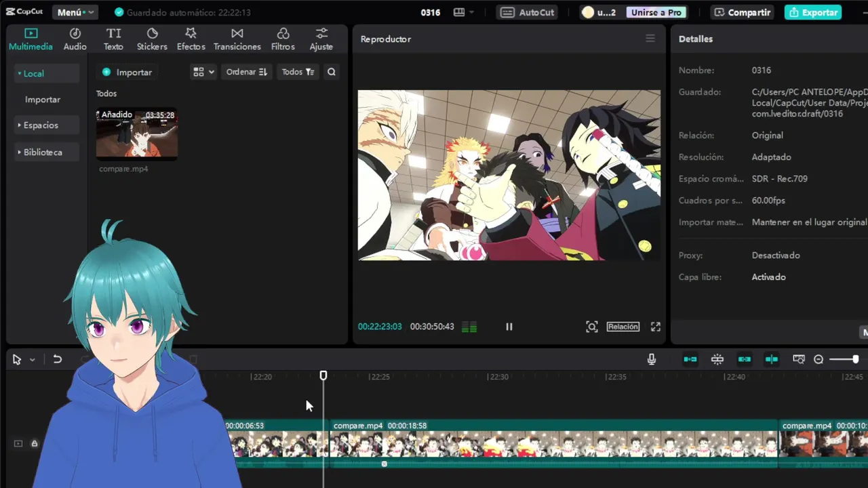The width and height of the screenshot is (868, 488).
Task: Click the audio level meter icon
Action: pyautogui.click(x=469, y=327)
